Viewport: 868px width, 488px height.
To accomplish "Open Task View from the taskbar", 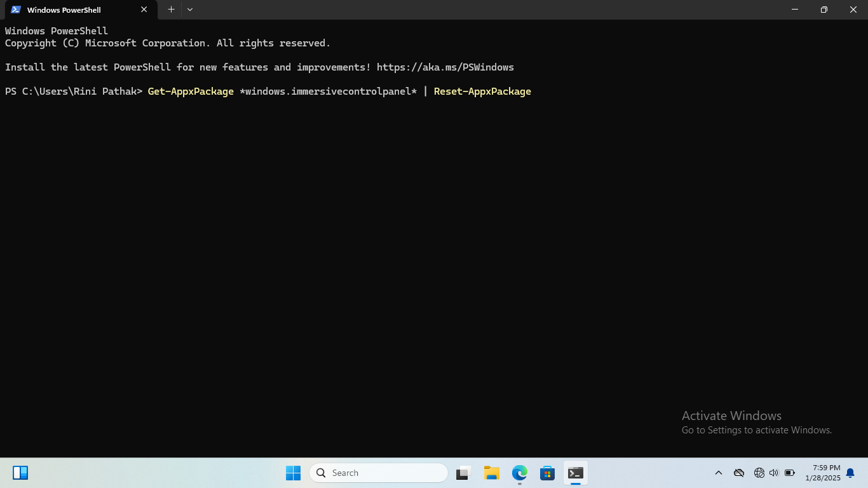I will coord(463,473).
